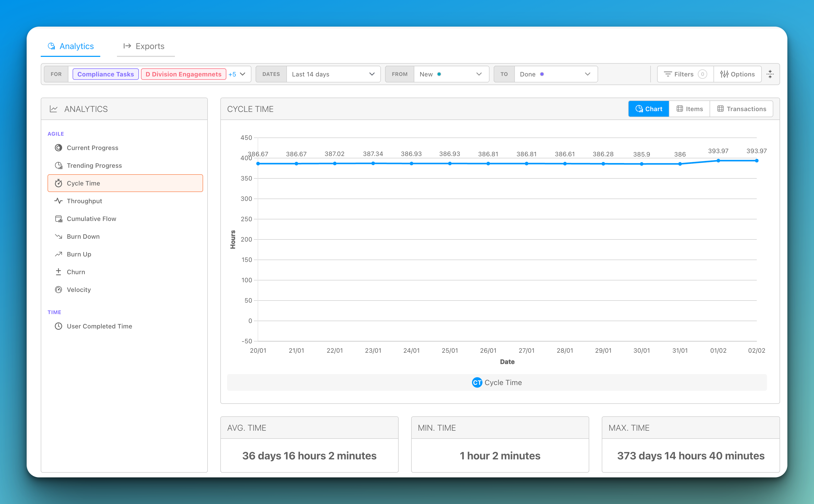Click the Cumulative Flow icon
The image size is (814, 504).
(58, 219)
